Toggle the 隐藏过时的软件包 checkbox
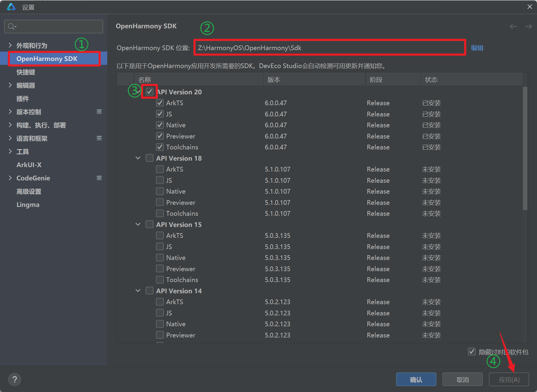Viewport: 537px width, 392px height. coord(472,352)
